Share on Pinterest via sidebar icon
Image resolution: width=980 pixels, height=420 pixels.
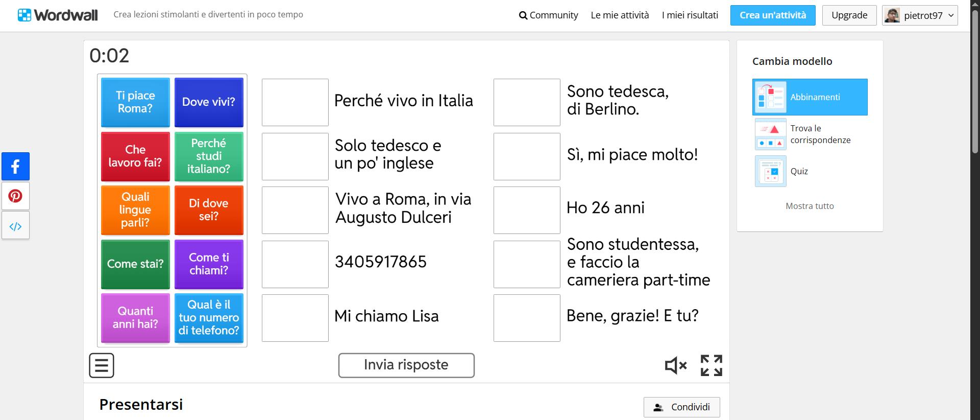(x=15, y=196)
